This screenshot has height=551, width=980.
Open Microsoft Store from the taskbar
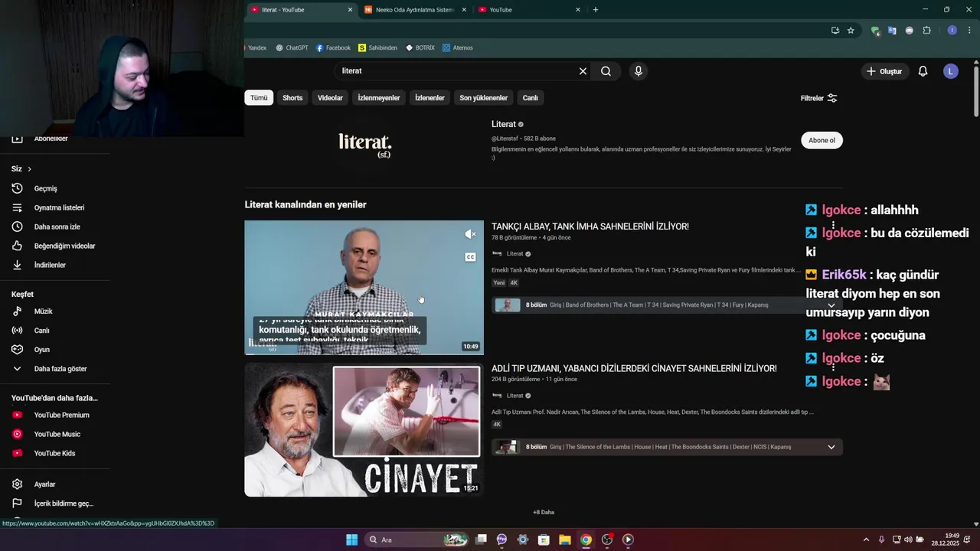[544, 540]
